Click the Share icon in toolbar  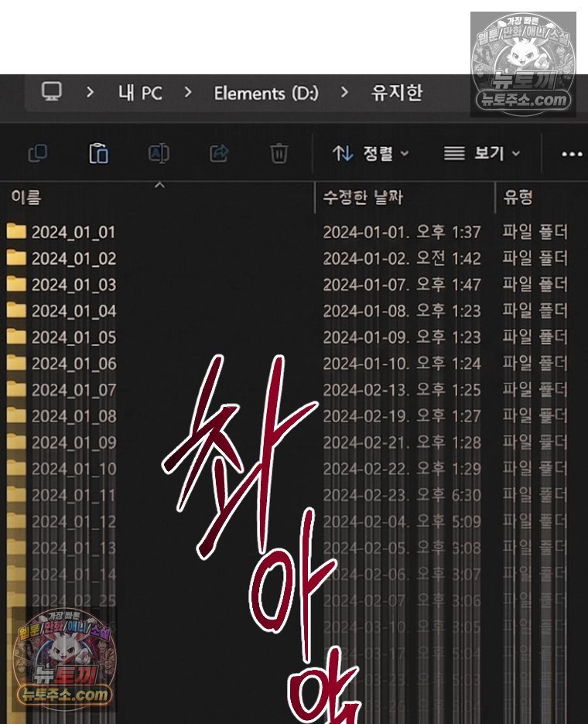(219, 153)
